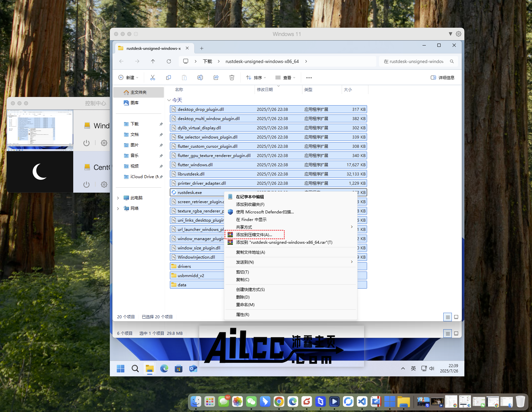Open the 新建 dropdown menu
Viewport: 532px width, 412px height.
click(x=128, y=78)
